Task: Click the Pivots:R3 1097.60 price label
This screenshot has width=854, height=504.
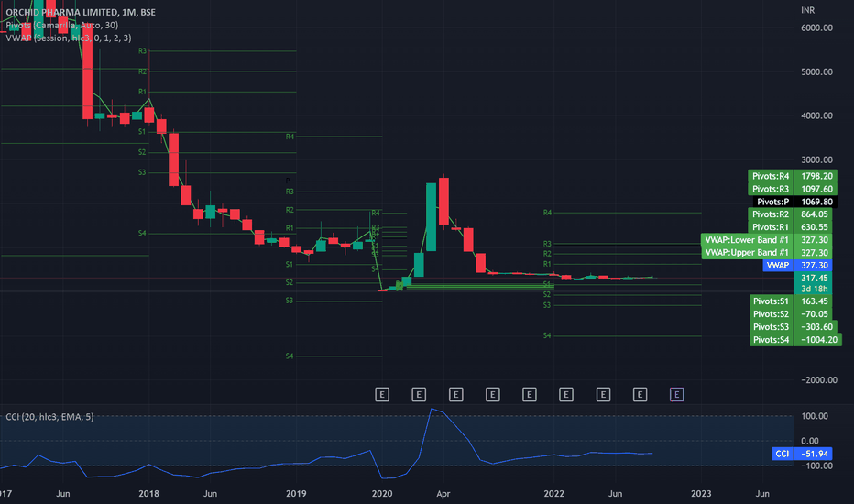Action: pos(793,189)
